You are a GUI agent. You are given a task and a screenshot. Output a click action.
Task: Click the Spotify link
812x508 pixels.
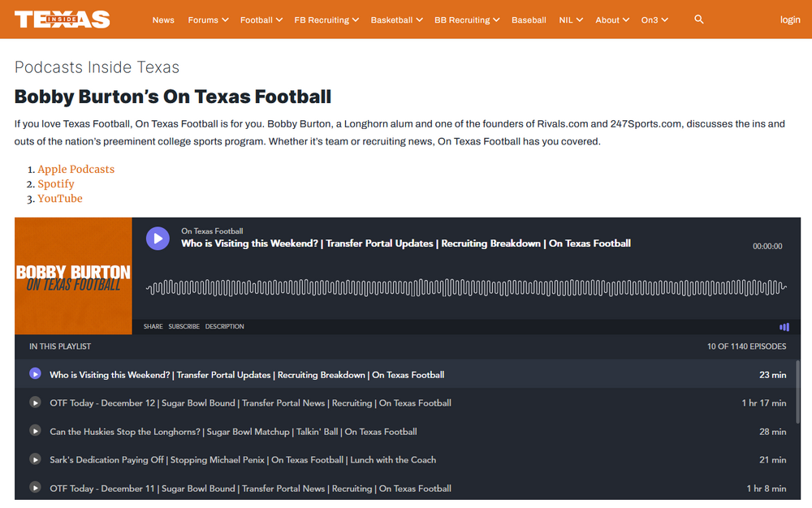pyautogui.click(x=56, y=183)
